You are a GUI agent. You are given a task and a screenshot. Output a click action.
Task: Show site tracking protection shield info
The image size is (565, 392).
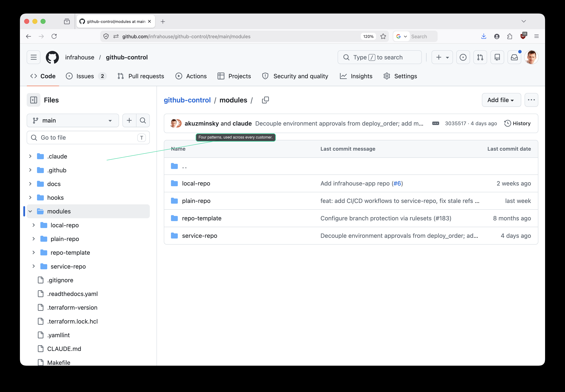106,36
